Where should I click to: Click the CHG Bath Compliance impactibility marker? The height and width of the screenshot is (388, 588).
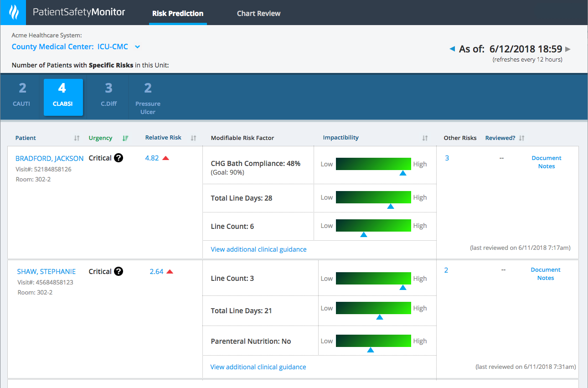(x=403, y=173)
